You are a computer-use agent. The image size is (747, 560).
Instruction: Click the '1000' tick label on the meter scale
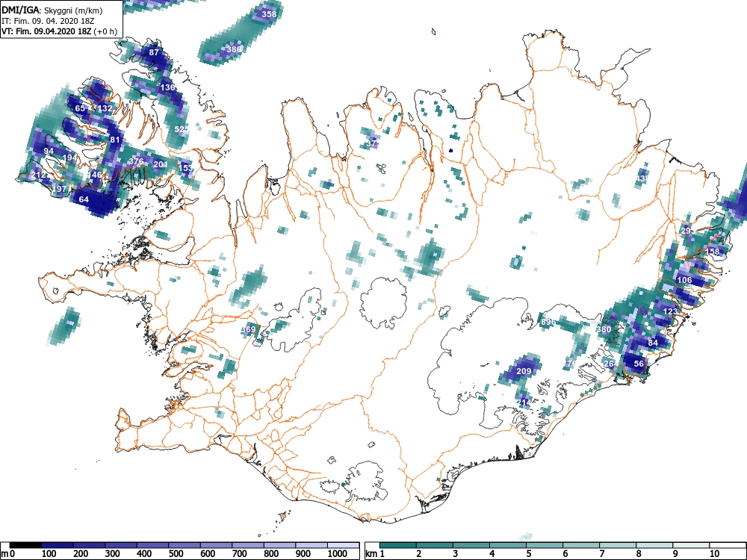click(x=338, y=554)
